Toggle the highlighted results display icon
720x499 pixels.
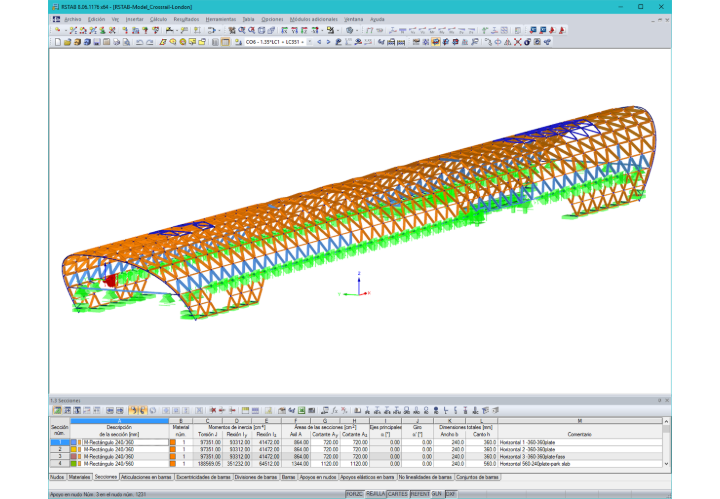pos(435,42)
